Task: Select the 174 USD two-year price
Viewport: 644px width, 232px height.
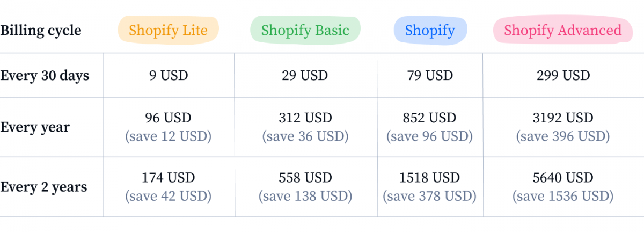Action: pyautogui.click(x=169, y=178)
